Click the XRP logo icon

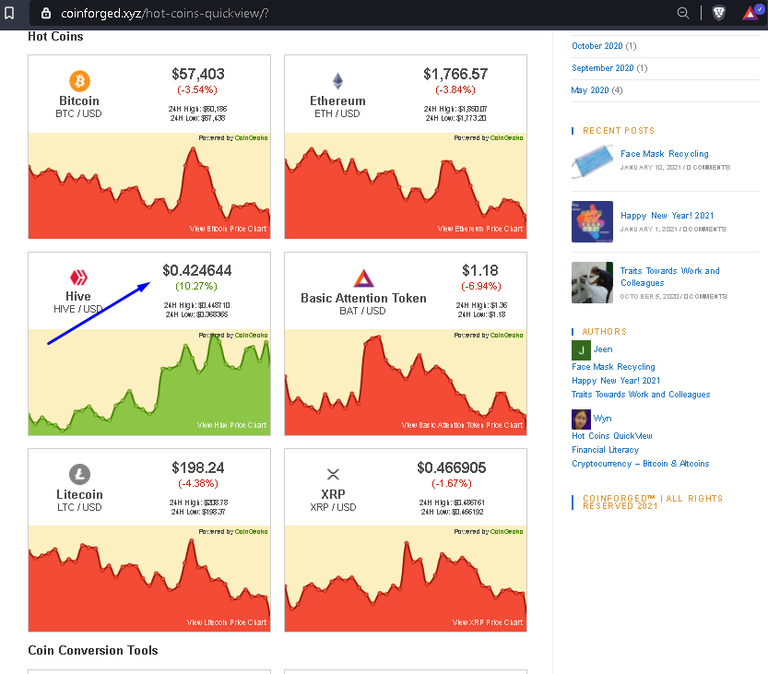click(x=333, y=474)
